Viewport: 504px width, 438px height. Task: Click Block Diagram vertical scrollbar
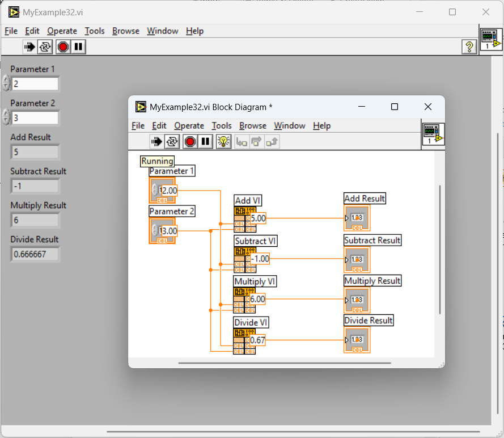click(x=440, y=250)
